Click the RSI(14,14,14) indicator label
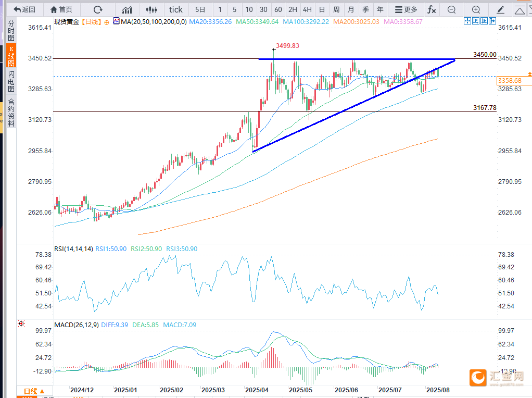 click(x=73, y=249)
